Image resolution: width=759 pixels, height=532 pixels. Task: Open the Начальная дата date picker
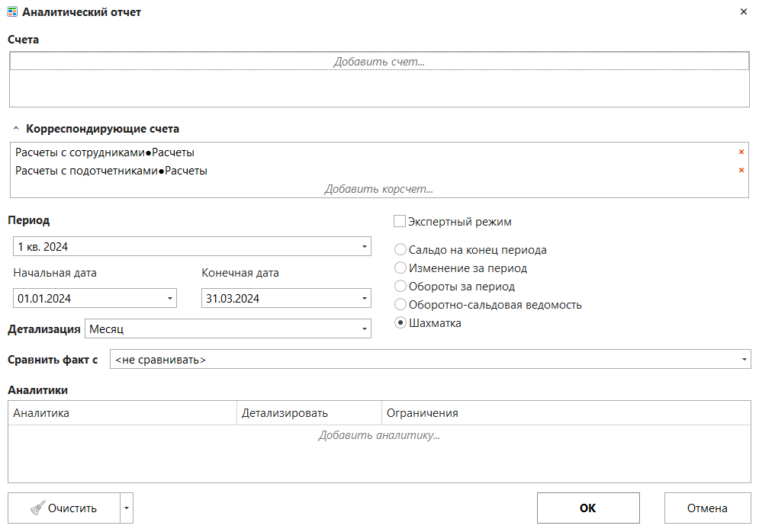click(169, 299)
